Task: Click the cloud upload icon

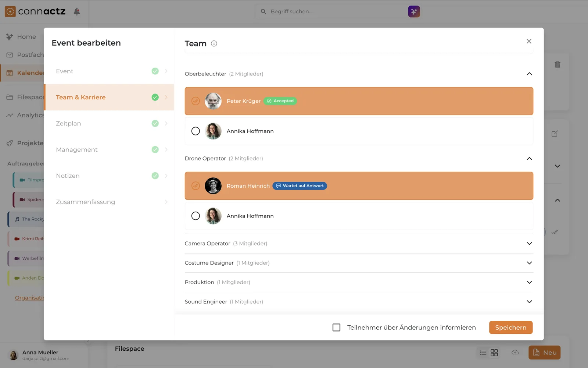Action: 515,353
